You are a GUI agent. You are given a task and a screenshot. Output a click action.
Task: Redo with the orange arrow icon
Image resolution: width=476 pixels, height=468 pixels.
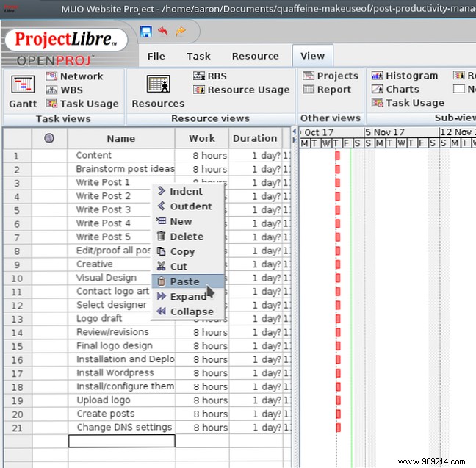pos(181,32)
